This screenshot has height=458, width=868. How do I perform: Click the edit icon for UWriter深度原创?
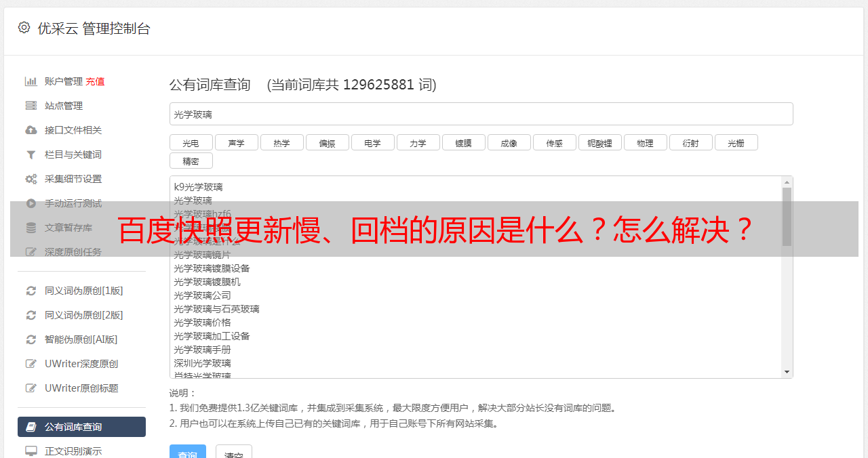click(31, 364)
